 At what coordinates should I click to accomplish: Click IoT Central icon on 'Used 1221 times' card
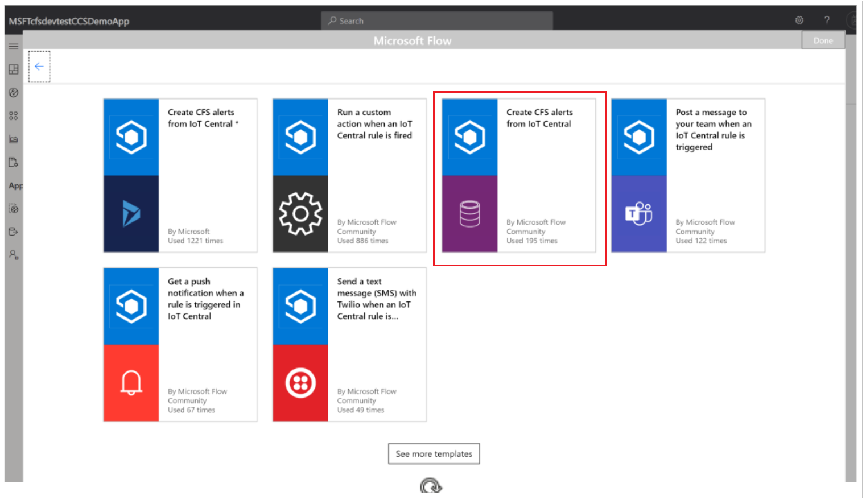131,137
